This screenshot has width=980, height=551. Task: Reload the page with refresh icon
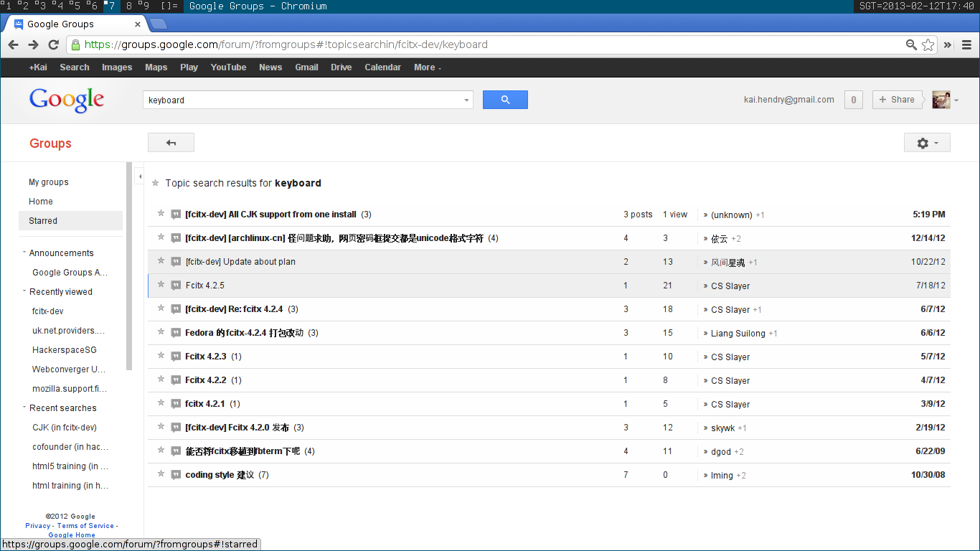point(53,44)
